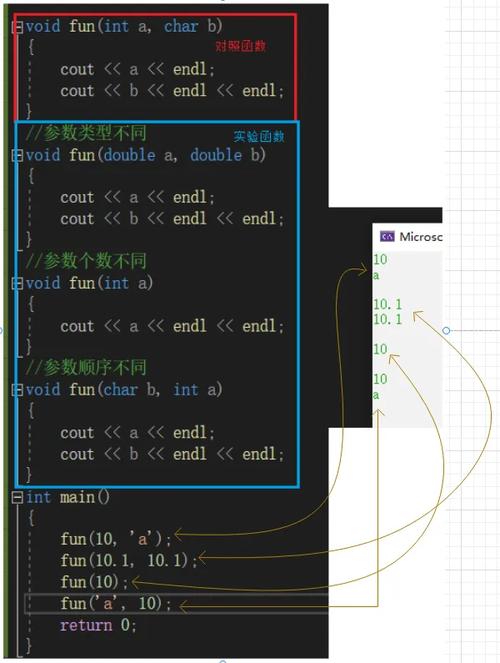This screenshot has width=500, height=663.
Task: Click the first 10.1 output line in console
Action: tap(387, 304)
